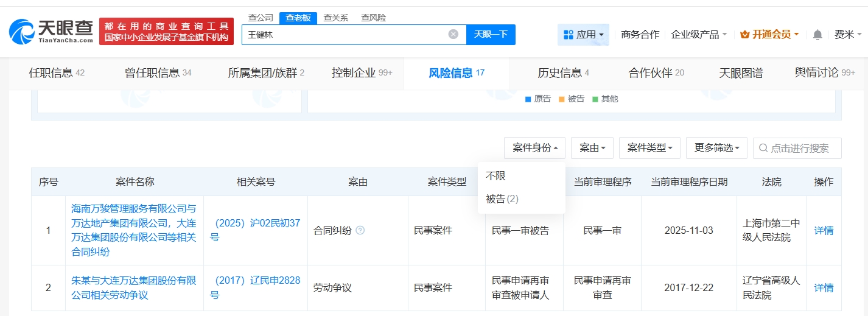868x316 pixels.
Task: Switch to the 曾任职信息 tab
Action: pyautogui.click(x=158, y=73)
